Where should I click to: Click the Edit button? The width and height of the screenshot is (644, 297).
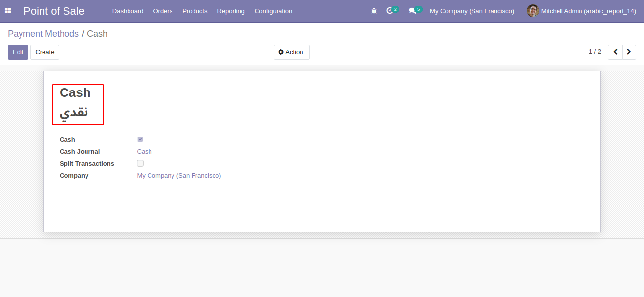click(18, 52)
